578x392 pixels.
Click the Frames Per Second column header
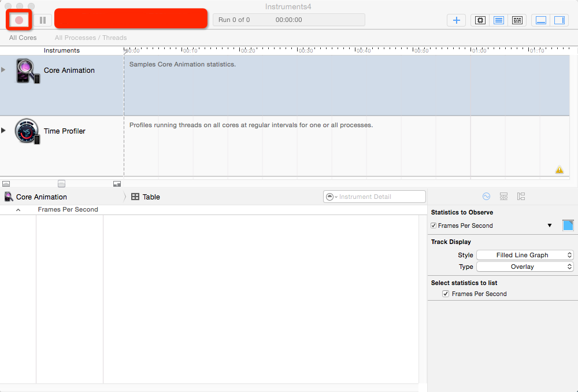[68, 209]
